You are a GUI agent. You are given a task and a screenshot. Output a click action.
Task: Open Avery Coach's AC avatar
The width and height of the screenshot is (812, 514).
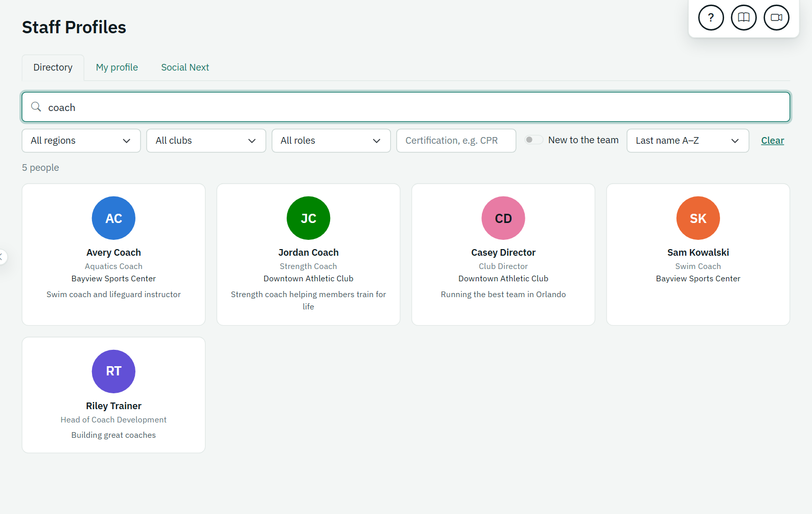pyautogui.click(x=113, y=218)
